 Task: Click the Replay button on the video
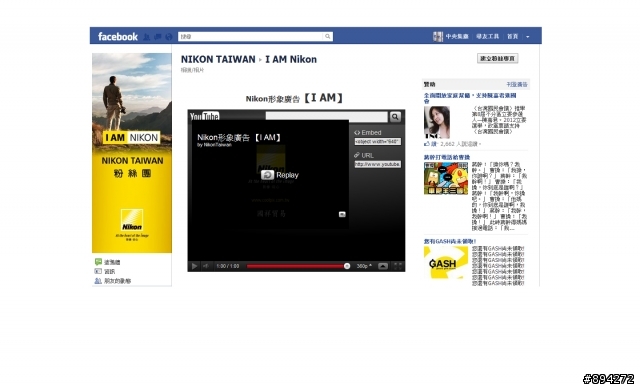coord(280,175)
